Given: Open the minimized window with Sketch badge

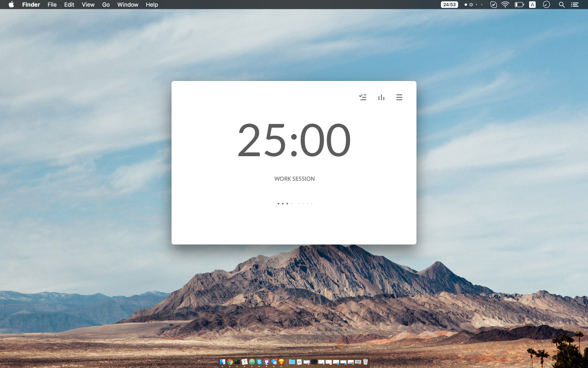Looking at the screenshot, I should [x=358, y=362].
